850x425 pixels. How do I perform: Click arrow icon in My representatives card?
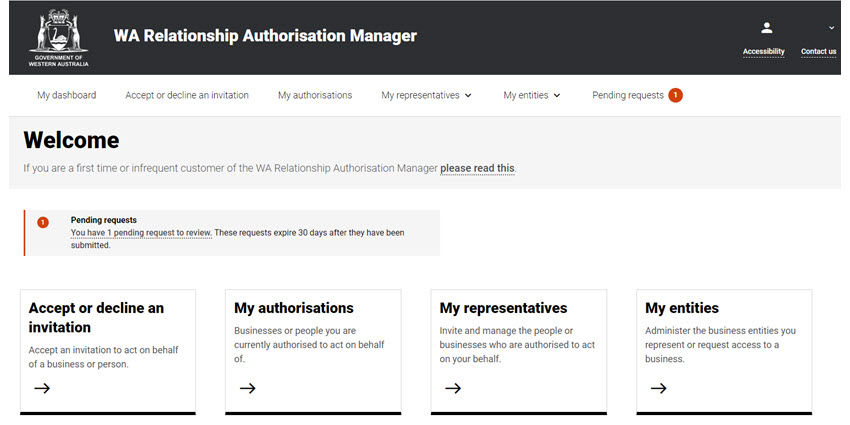(453, 388)
